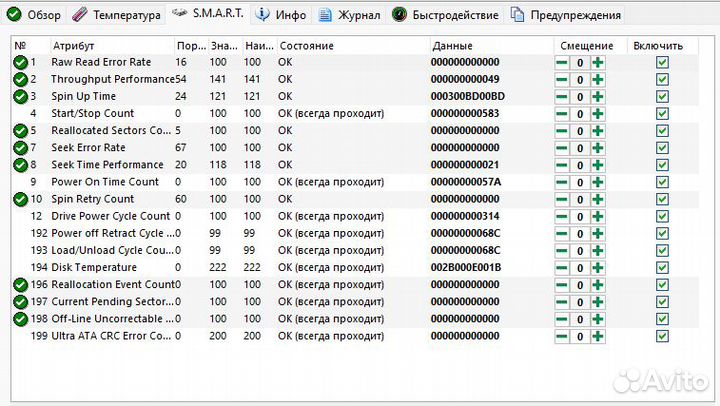Screen dimensions: 720x406
Task: Select the Current Pending Sector row
Action: [x=354, y=302]
